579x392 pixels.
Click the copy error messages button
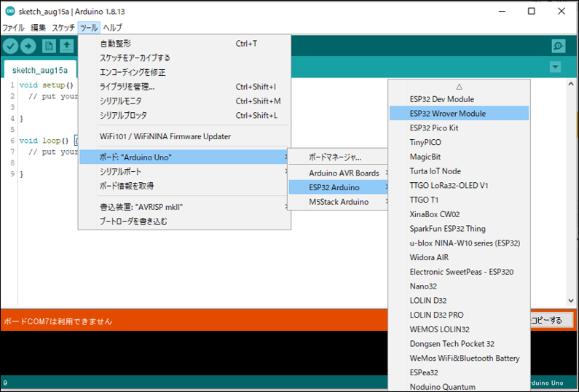(551, 320)
